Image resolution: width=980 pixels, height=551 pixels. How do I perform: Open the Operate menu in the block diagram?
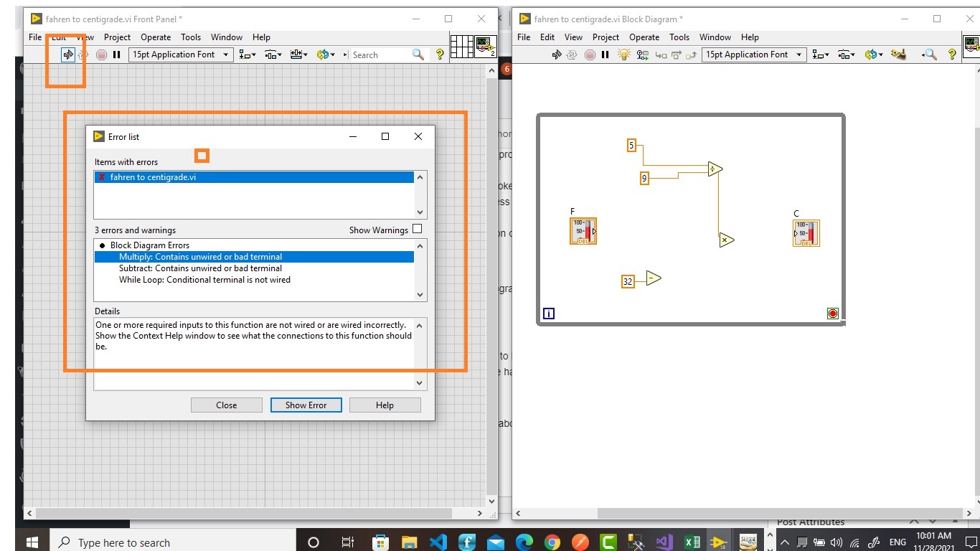644,37
